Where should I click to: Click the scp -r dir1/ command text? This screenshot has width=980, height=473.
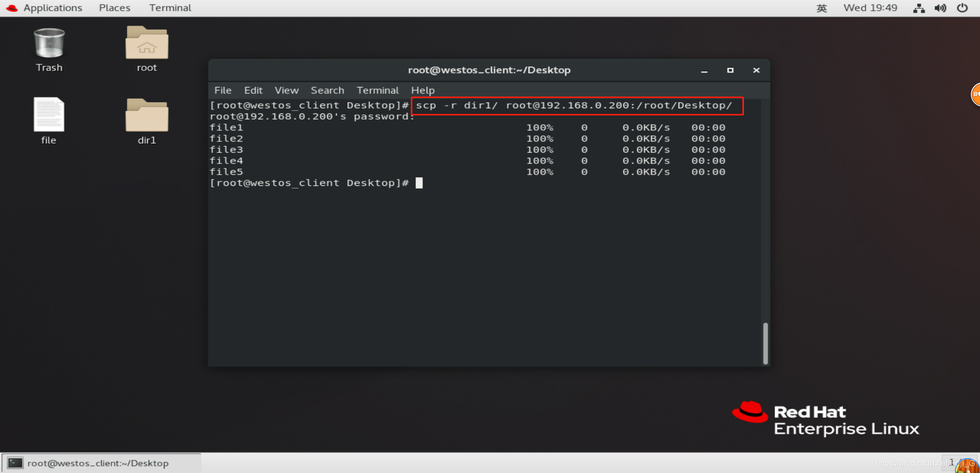pos(574,106)
